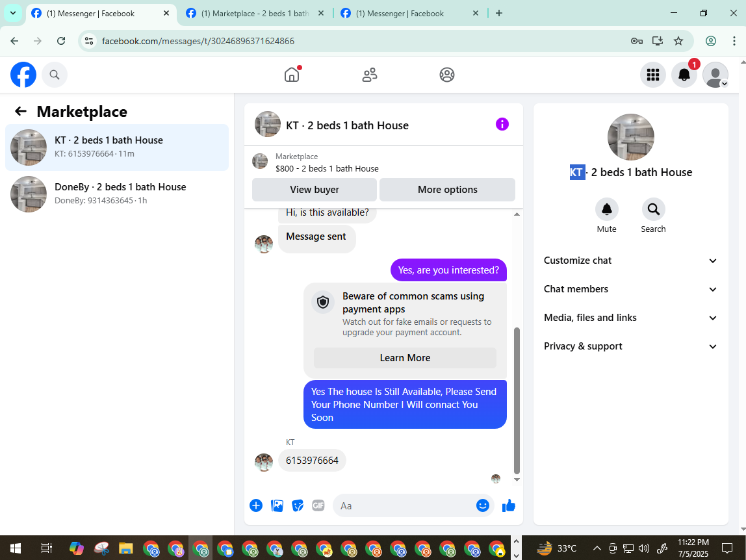Click the listing photo in right panel
Viewport: 746px width, 560px height.
[x=630, y=137]
